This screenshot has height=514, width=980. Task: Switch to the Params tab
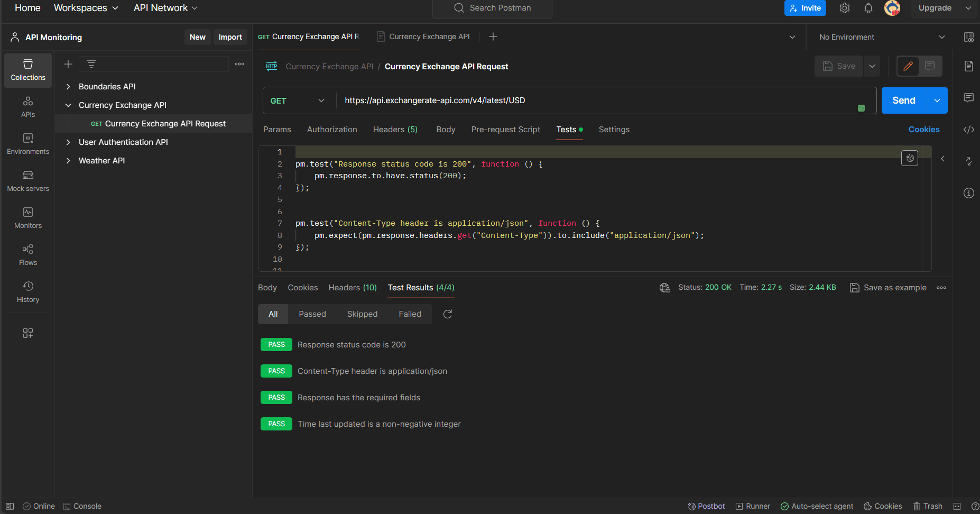pos(277,130)
